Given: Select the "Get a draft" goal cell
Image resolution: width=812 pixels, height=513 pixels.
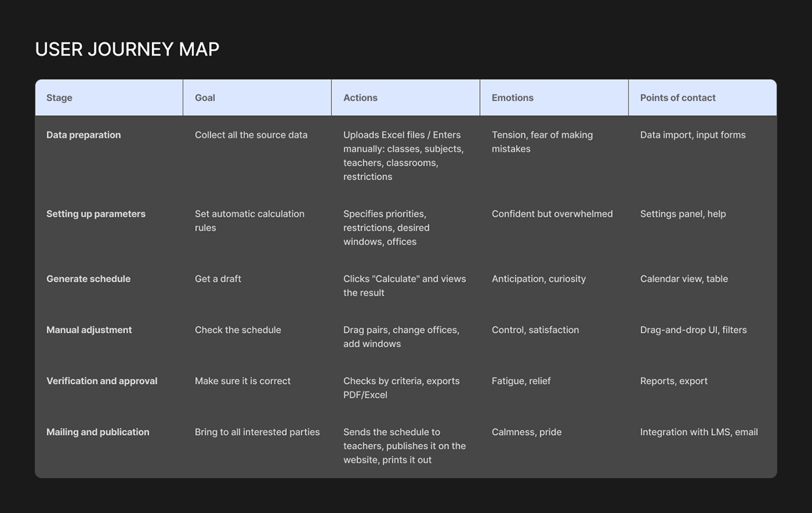Looking at the screenshot, I should tap(218, 278).
